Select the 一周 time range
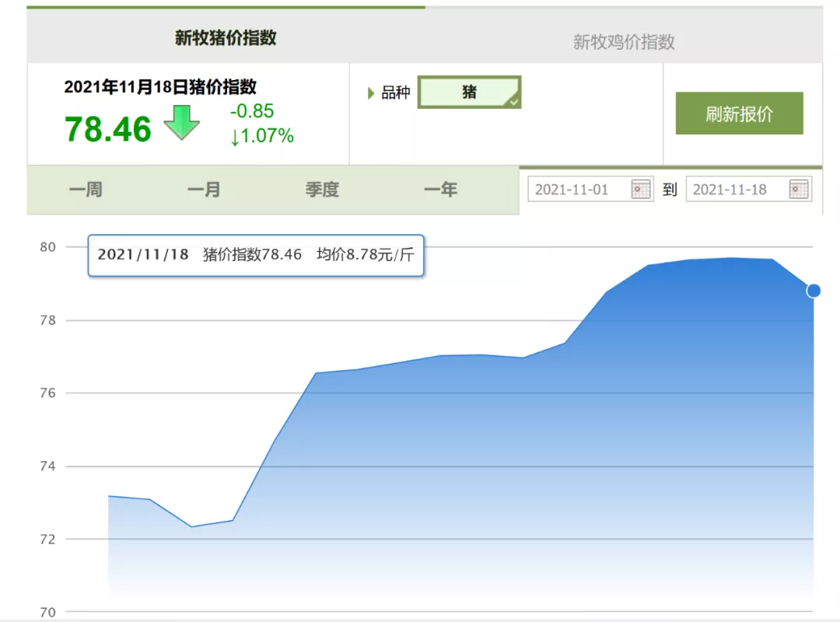This screenshot has height=622, width=840. 86,190
